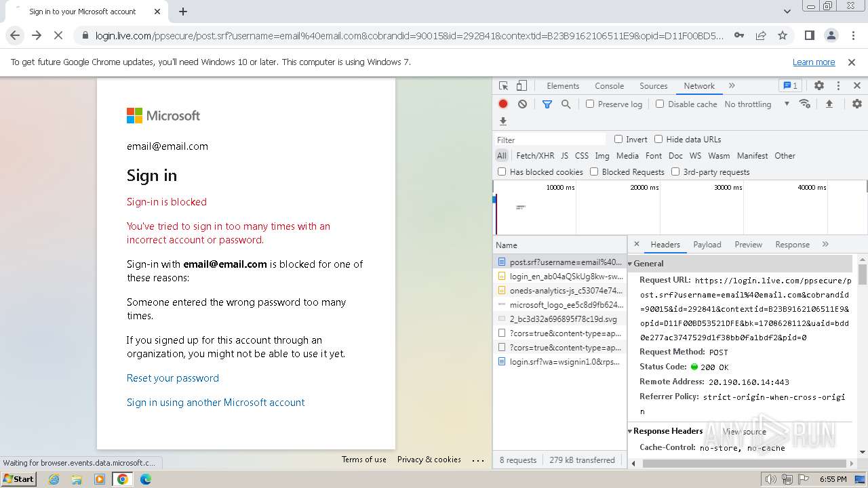Select the post.srf request row
This screenshot has height=488, width=868.
pyautogui.click(x=560, y=262)
